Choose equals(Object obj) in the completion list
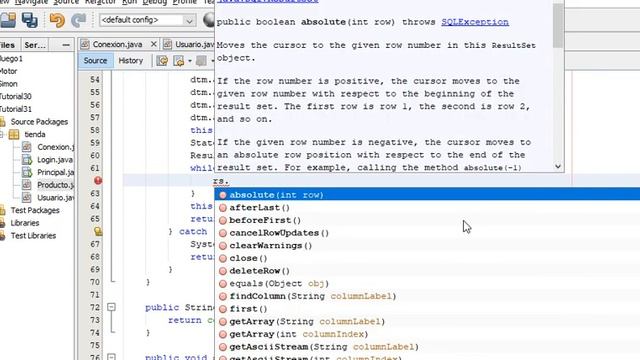Viewport: 640px width, 360px height. coord(427,283)
